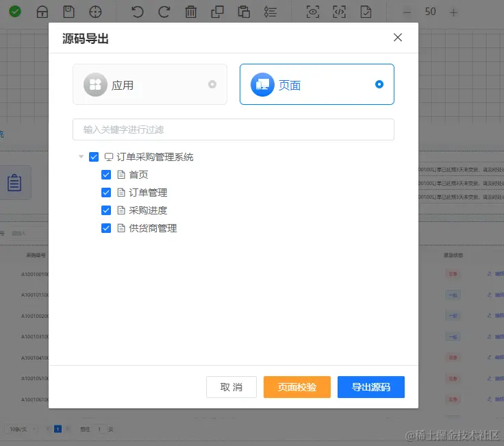The image size is (504, 446).
Task: Click the copy duplicate icon
Action: pyautogui.click(x=217, y=12)
